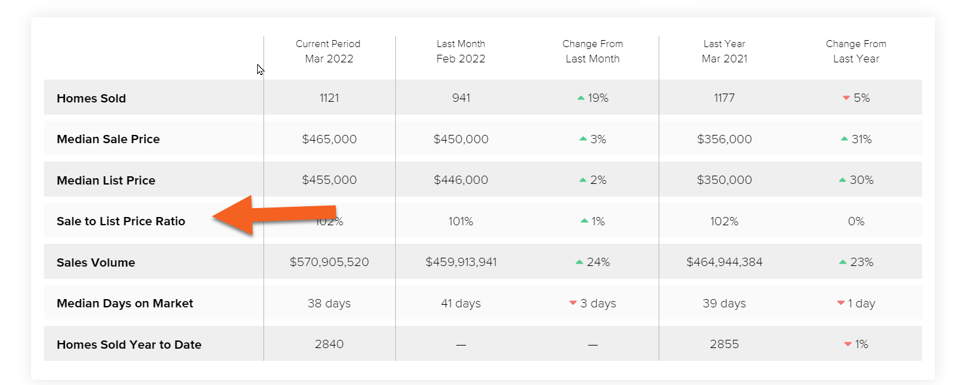
Task: Select the Sale to List Price Ratio label
Action: tap(121, 221)
